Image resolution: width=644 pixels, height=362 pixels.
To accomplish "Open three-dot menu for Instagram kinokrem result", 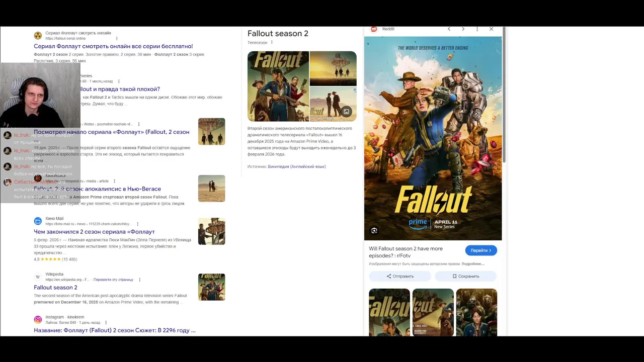I will 106,323.
